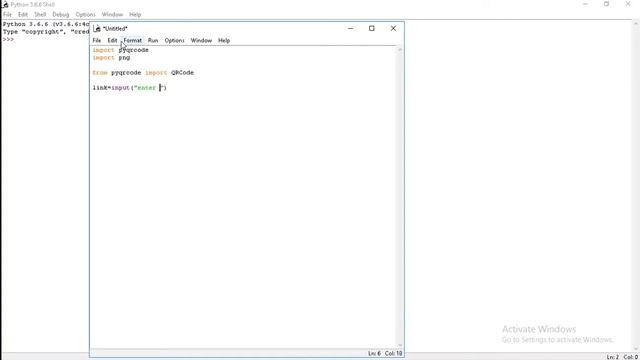Click 'Ln: 6' in editor status bar

(374, 353)
